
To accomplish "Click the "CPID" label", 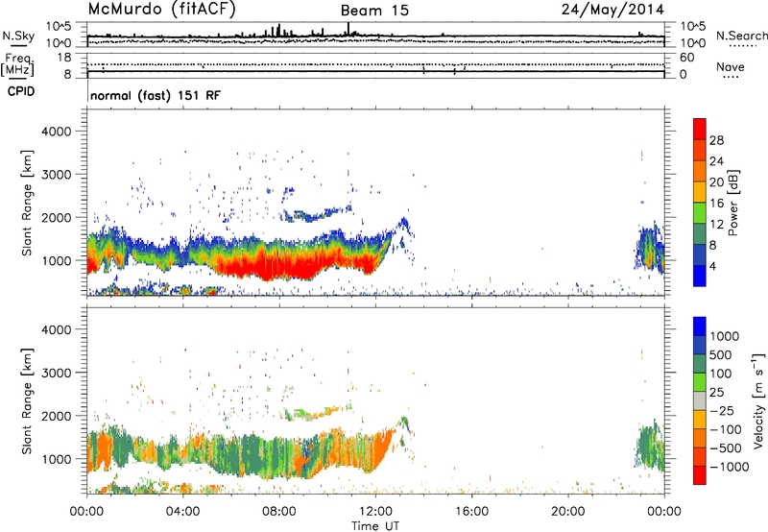I will (21, 91).
